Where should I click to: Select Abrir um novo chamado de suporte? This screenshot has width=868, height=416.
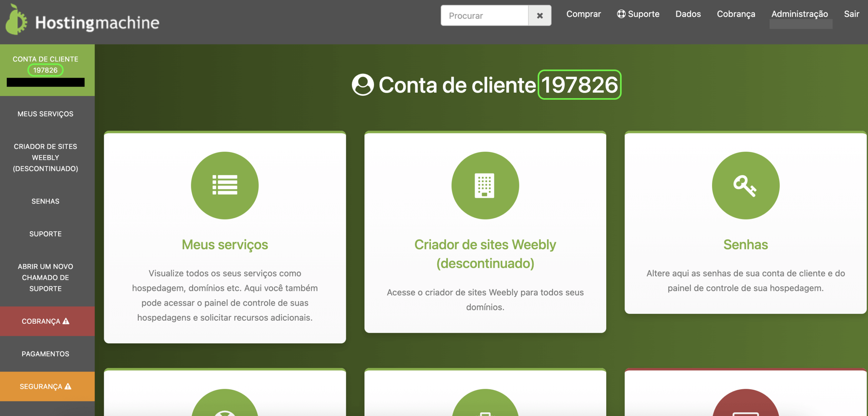[45, 278]
